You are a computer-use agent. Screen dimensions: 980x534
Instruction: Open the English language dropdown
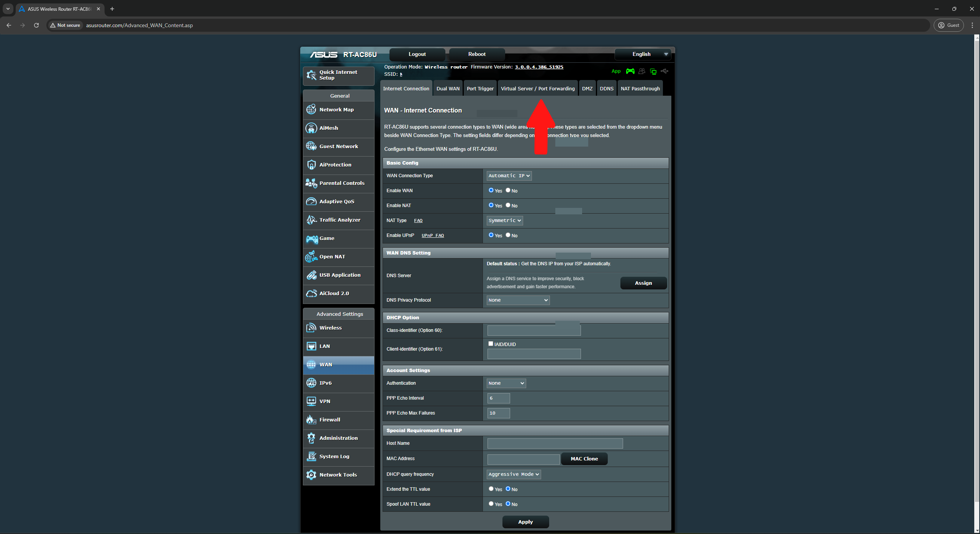click(643, 54)
